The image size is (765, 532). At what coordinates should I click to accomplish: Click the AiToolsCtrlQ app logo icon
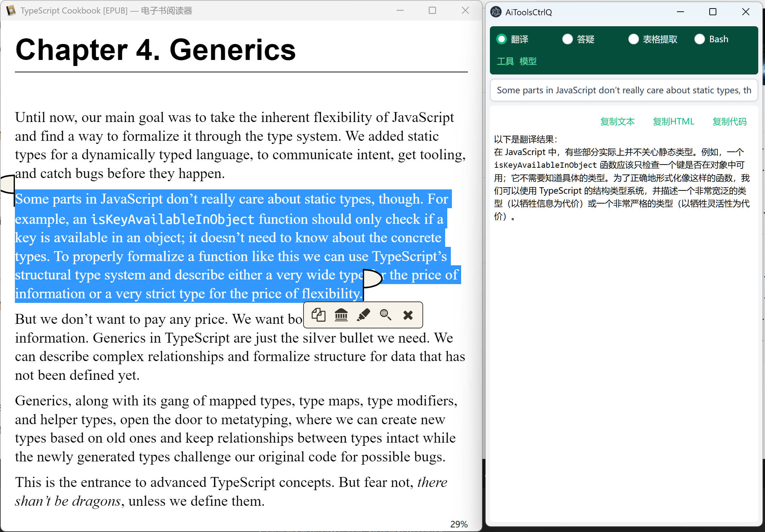[x=496, y=12]
